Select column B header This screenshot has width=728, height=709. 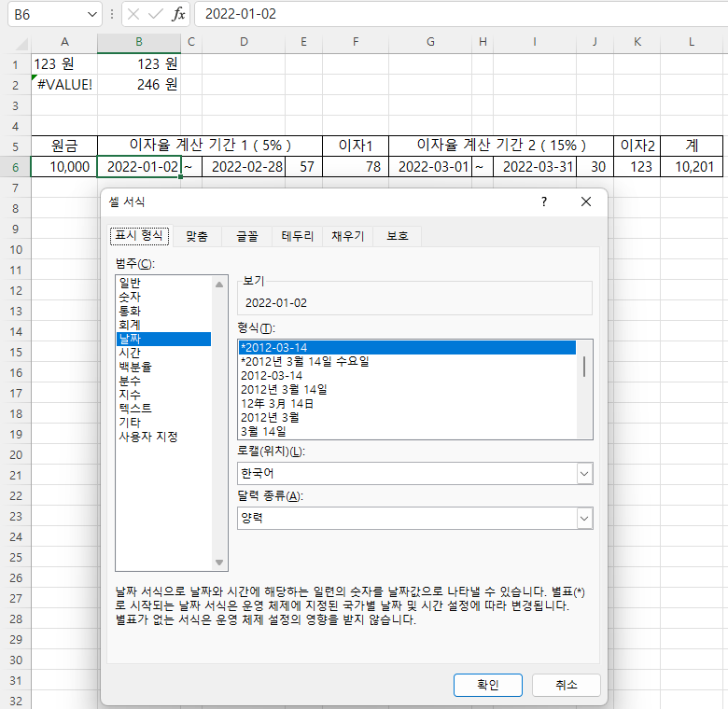point(139,42)
